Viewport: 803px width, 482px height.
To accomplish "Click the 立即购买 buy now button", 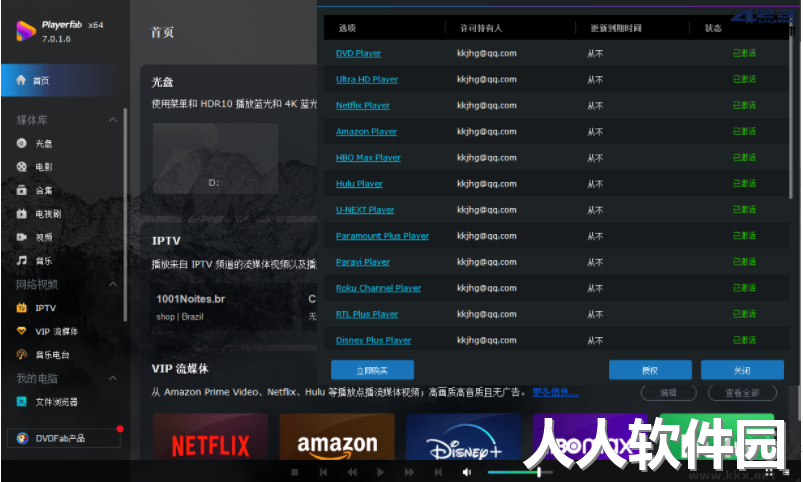I will point(372,370).
